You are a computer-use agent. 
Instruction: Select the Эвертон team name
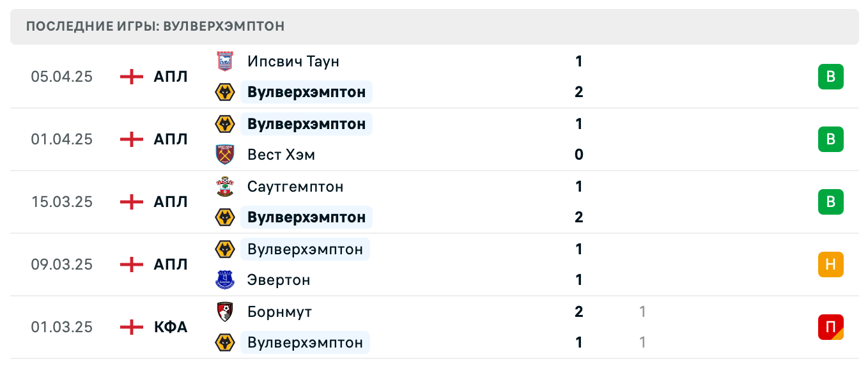279,280
